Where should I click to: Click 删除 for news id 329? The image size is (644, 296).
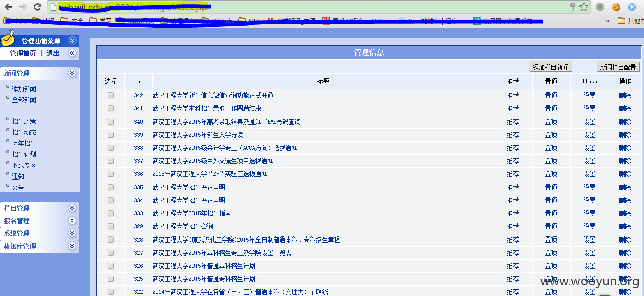(x=625, y=226)
